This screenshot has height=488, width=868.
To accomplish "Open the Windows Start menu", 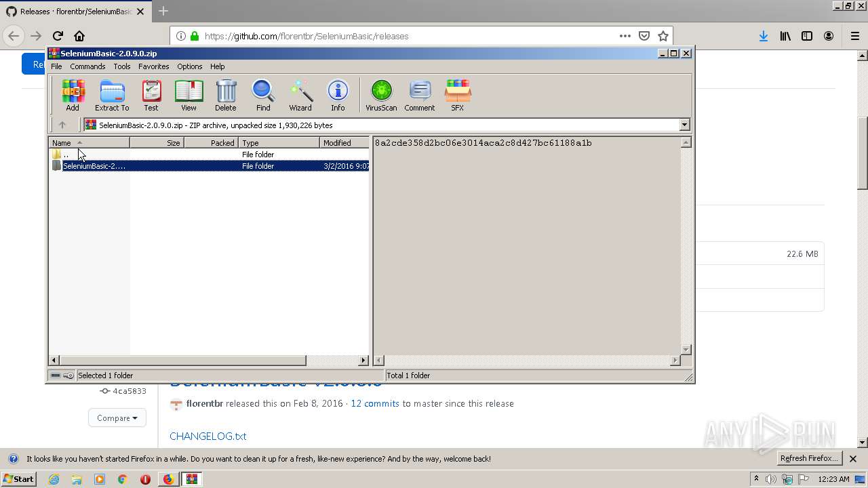I will (x=18, y=479).
